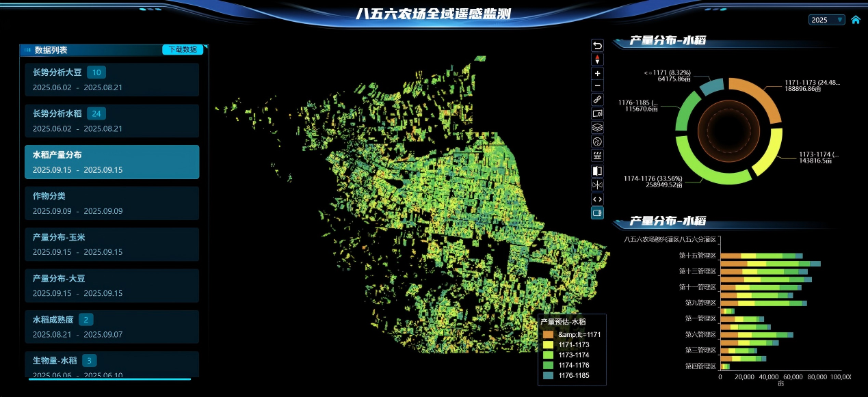Toggle the globe basemap icon in toolbar

point(597,141)
